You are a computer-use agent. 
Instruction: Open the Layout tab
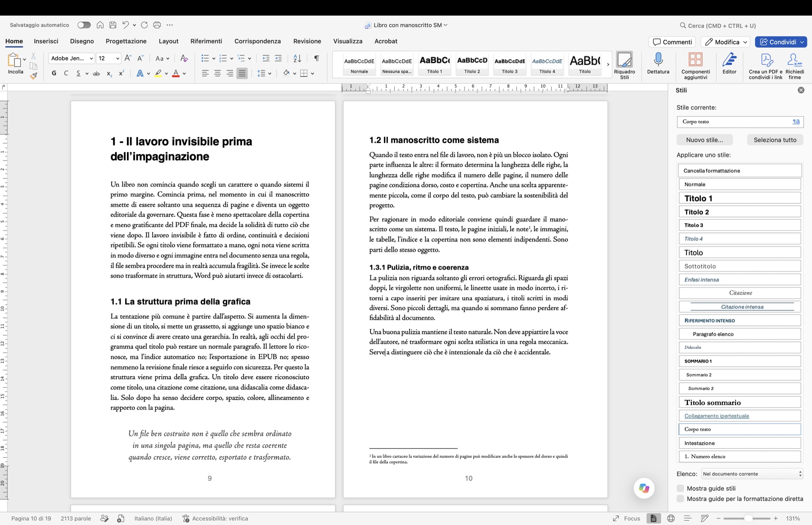click(168, 41)
